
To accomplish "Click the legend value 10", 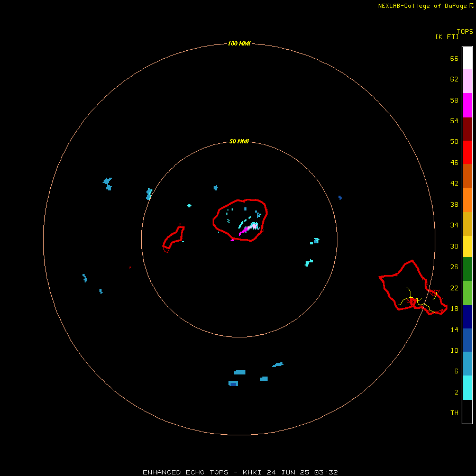I will coord(454,350).
